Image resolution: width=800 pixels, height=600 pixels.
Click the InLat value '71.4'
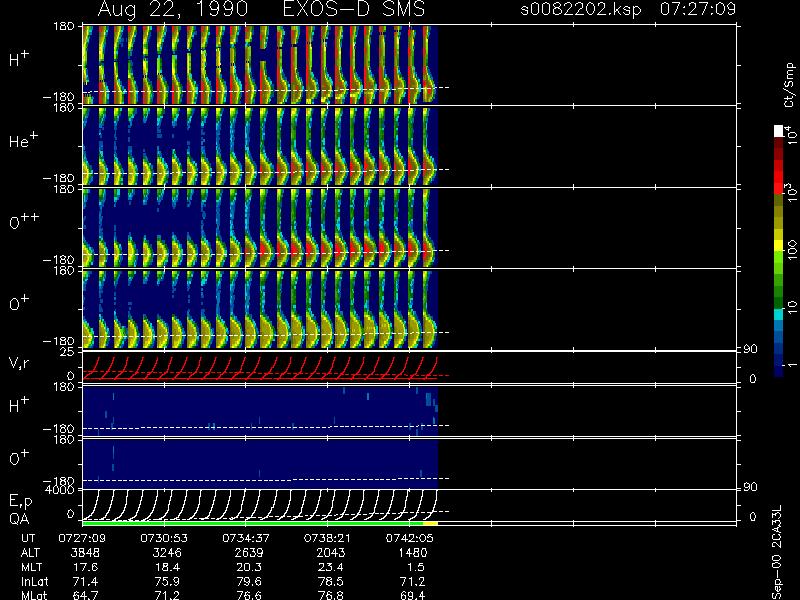coord(86,581)
